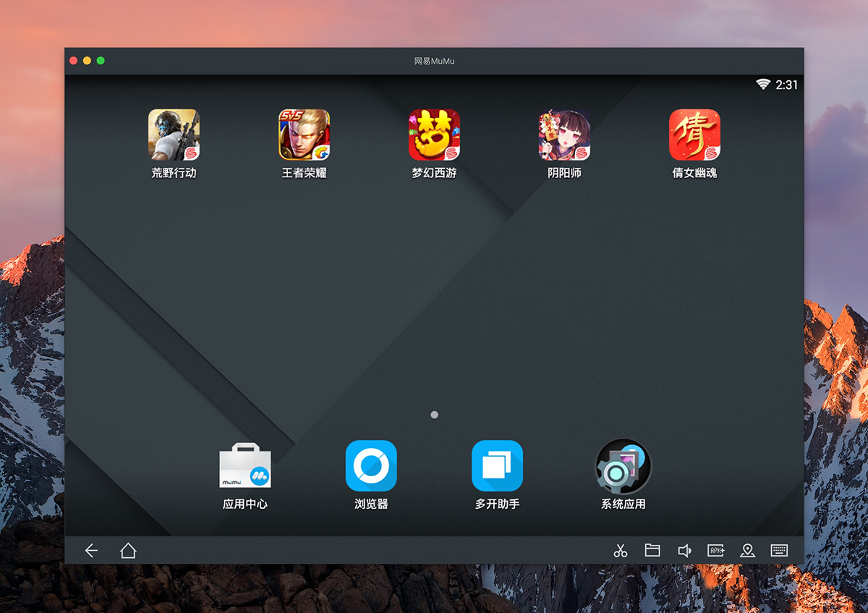Start the 阴阳师 game
Image resolution: width=868 pixels, height=613 pixels.
point(564,135)
